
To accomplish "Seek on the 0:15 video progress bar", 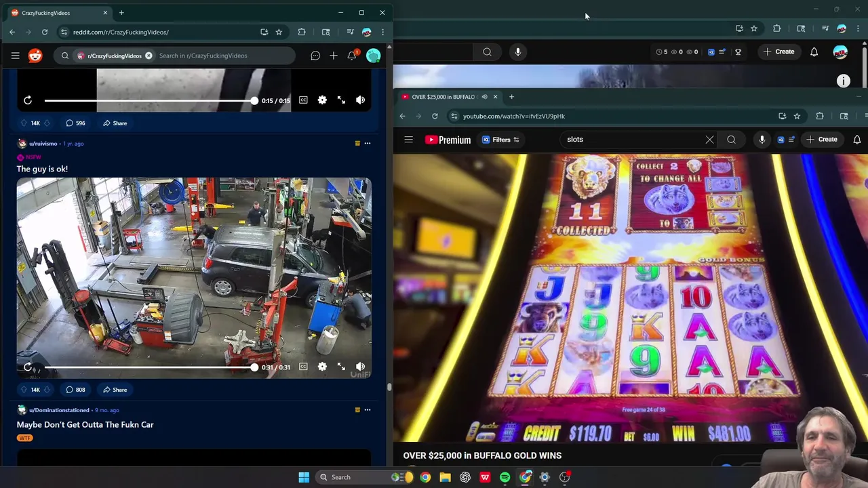I will pyautogui.click(x=149, y=100).
